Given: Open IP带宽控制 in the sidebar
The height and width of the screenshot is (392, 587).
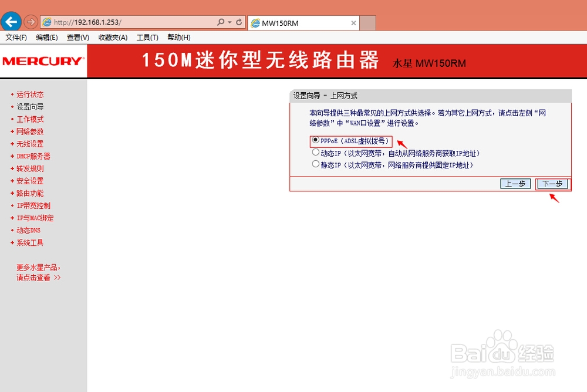Looking at the screenshot, I should point(33,205).
